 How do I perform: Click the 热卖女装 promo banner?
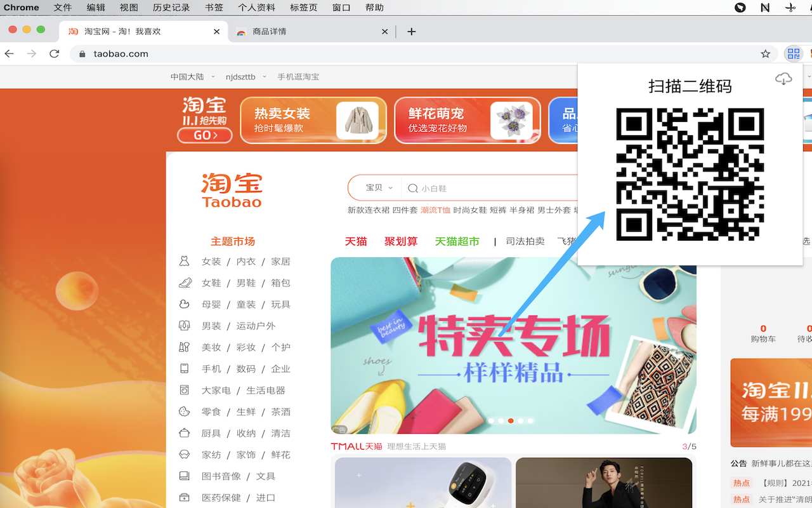point(313,120)
